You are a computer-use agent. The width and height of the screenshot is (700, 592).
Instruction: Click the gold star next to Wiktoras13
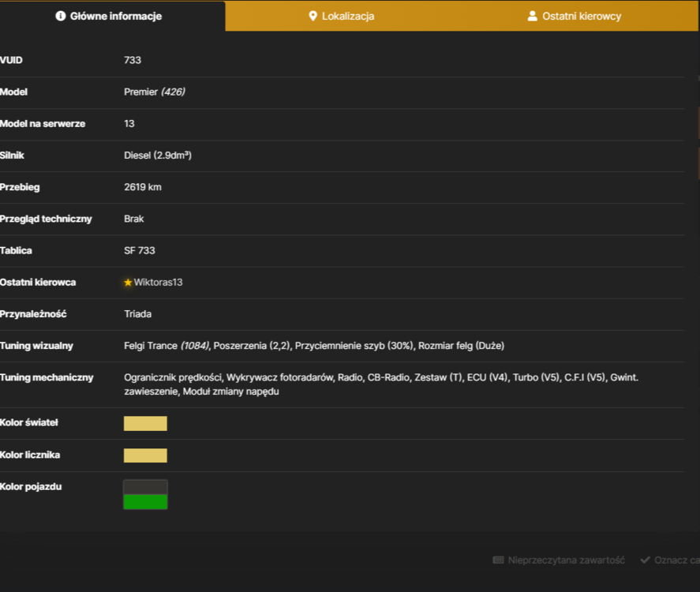[128, 282]
